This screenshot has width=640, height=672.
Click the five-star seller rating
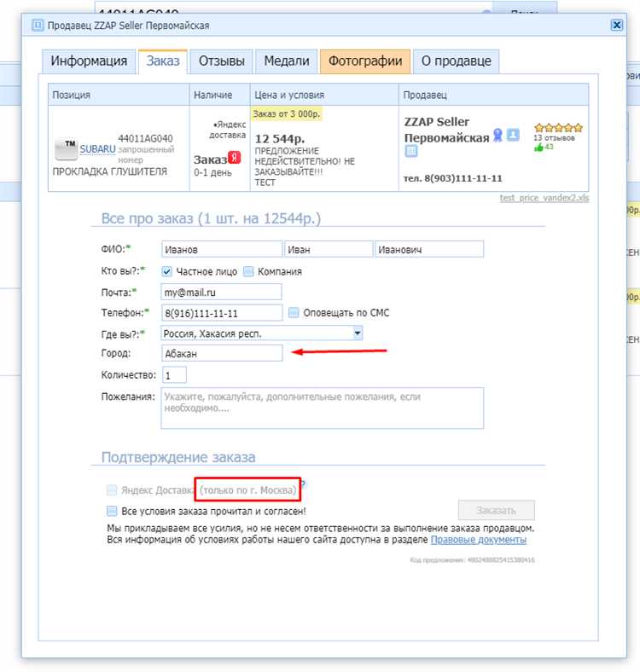tap(558, 127)
